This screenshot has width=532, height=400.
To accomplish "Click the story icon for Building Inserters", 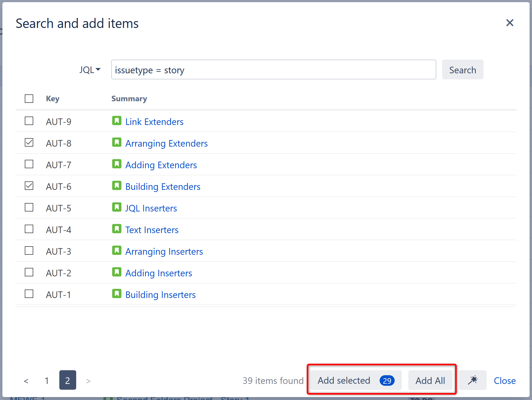I will click(117, 293).
